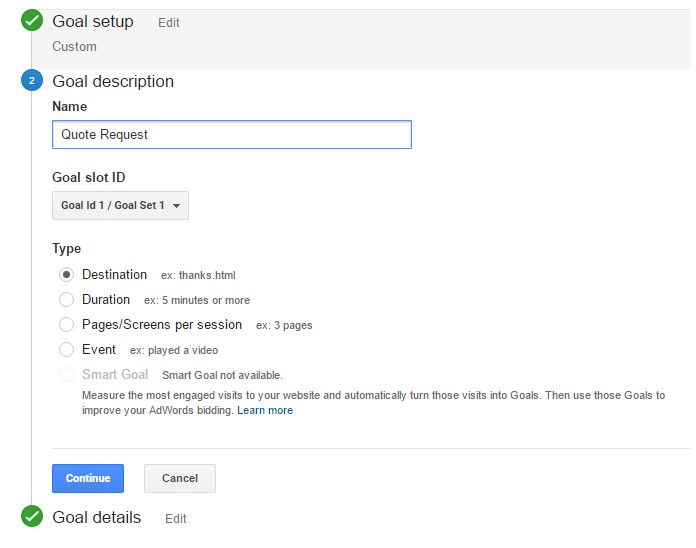Open the Goal setup section heading
This screenshot has height=548, width=696.
(x=93, y=21)
